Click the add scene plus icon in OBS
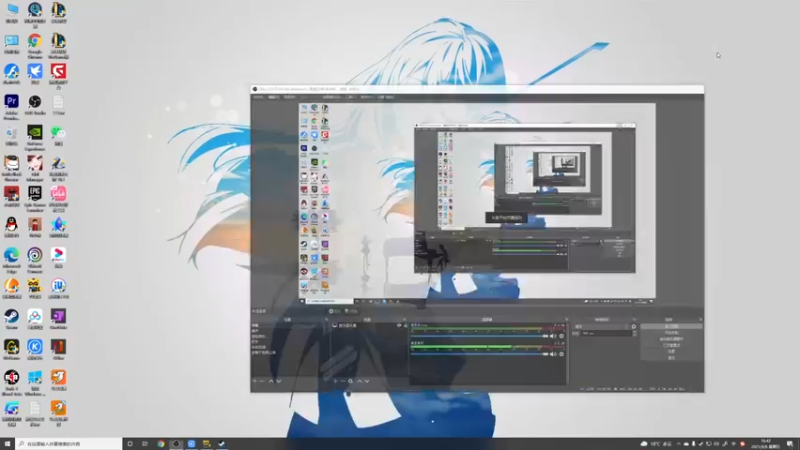This screenshot has width=800, height=450. pyautogui.click(x=254, y=381)
